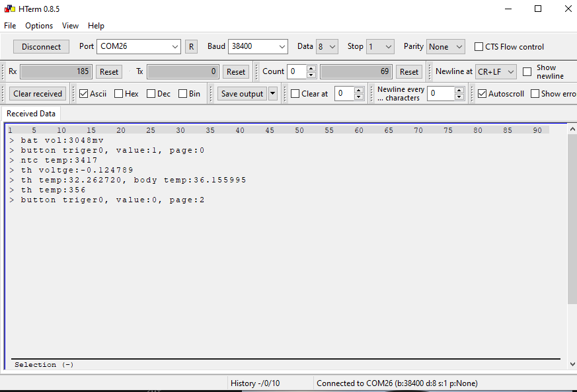Open the Data bits dropdown
This screenshot has height=392, width=577.
pos(327,47)
